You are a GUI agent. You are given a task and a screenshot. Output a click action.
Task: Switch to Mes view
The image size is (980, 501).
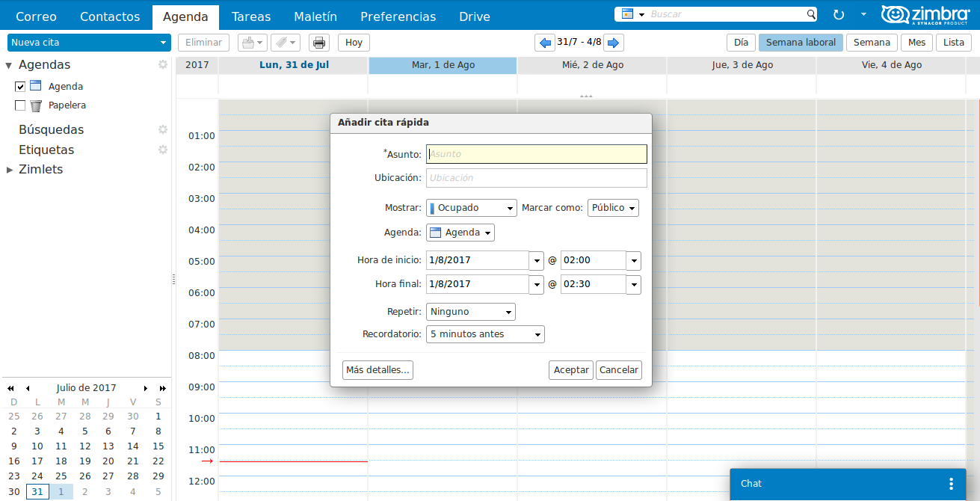916,43
